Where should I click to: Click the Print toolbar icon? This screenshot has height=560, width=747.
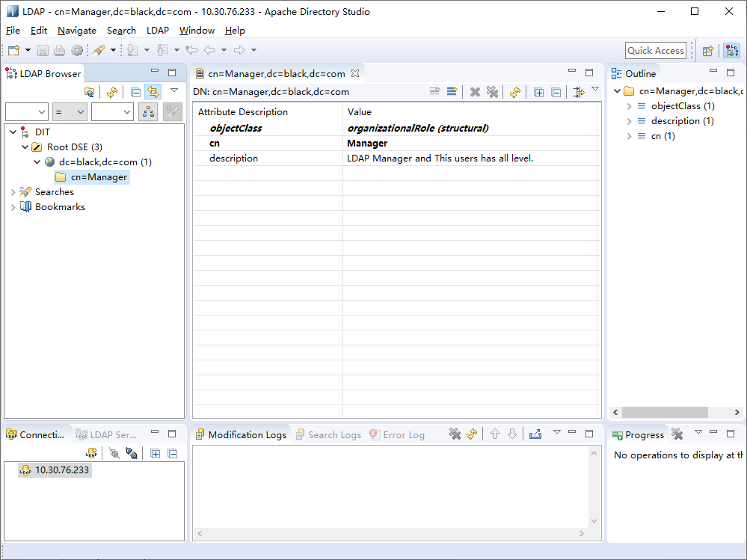pyautogui.click(x=60, y=50)
